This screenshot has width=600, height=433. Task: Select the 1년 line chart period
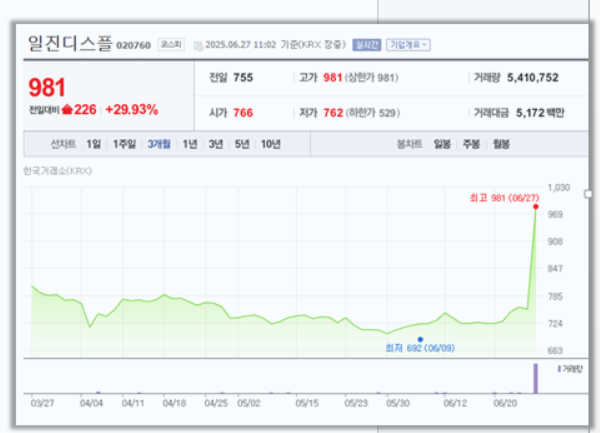190,144
